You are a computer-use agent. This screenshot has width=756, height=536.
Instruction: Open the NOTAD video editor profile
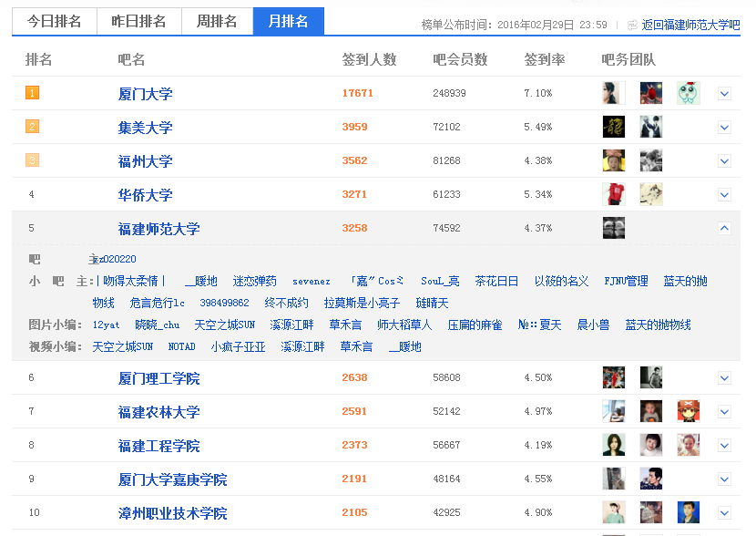coord(182,347)
